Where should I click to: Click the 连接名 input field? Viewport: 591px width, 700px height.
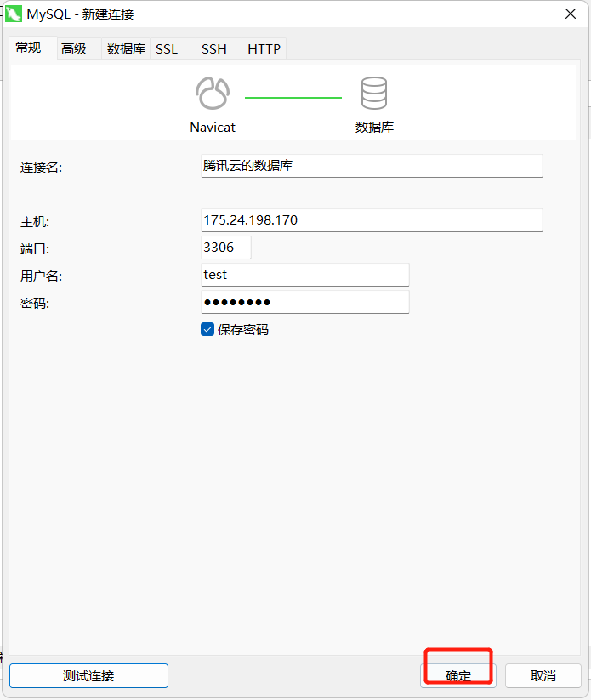pos(372,166)
